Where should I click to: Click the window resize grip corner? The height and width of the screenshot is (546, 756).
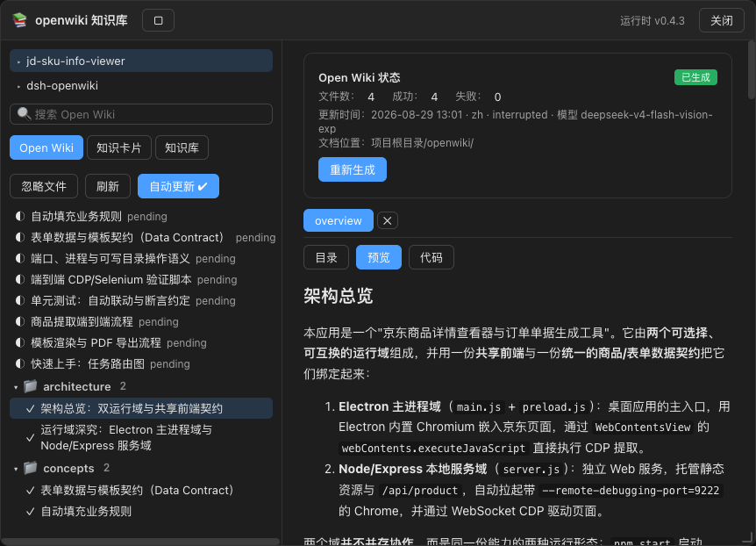tap(747, 537)
